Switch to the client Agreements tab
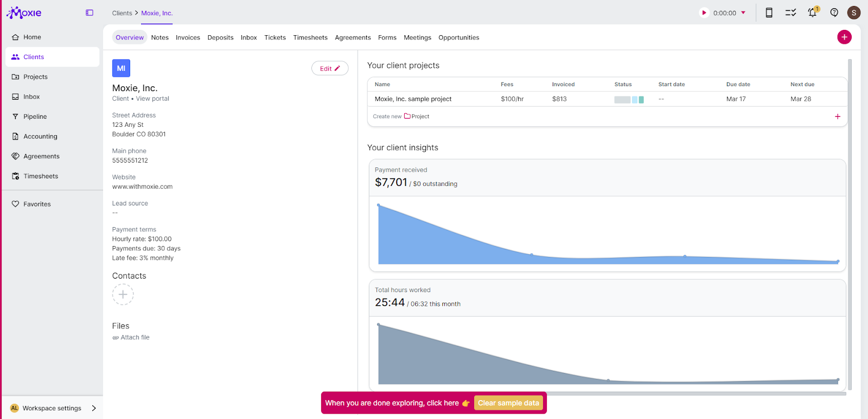 click(353, 37)
